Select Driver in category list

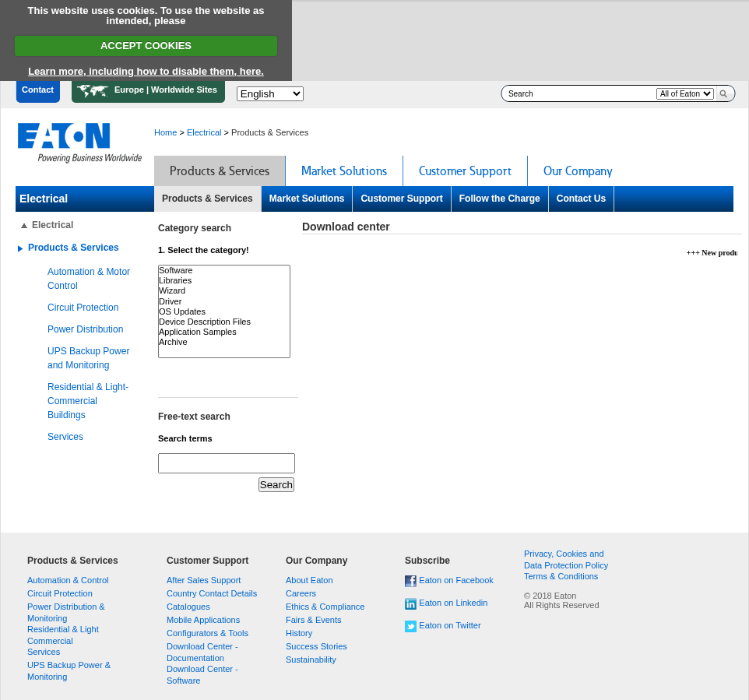tap(224, 301)
